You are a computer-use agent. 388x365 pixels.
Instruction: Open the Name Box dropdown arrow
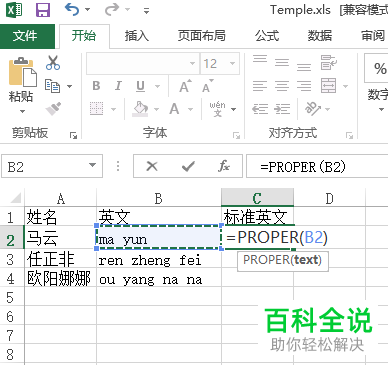point(92,165)
